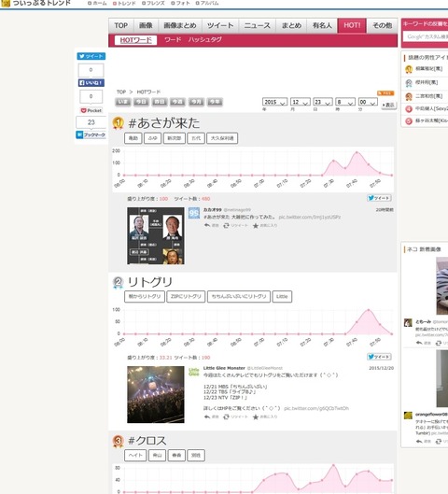
Task: Switch to the ツイート tab
Action: pyautogui.click(x=220, y=25)
